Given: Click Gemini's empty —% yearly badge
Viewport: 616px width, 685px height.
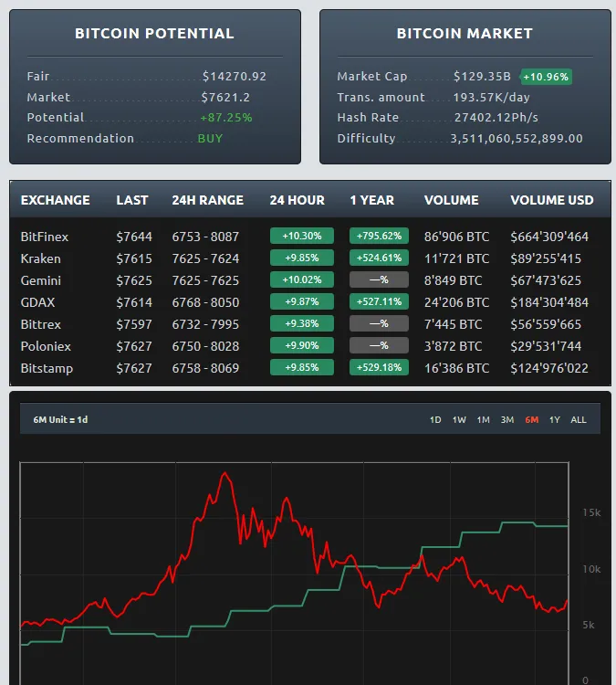Looking at the screenshot, I should pos(379,279).
